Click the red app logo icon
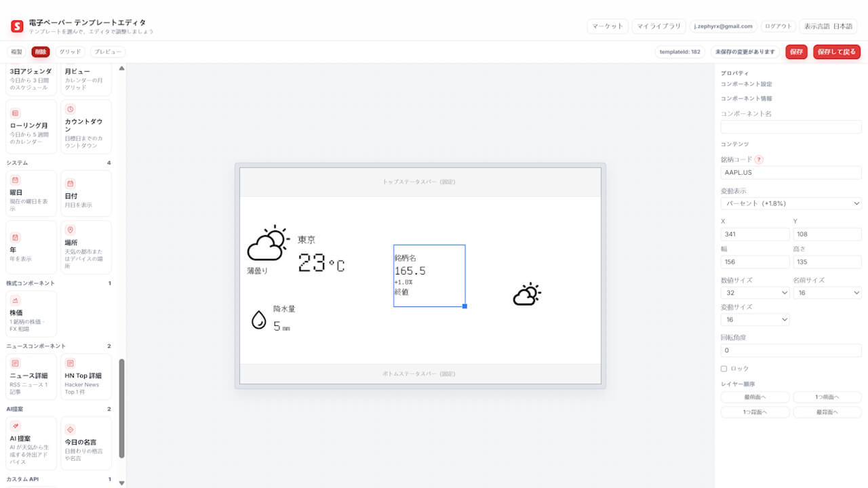Image resolution: width=868 pixels, height=488 pixels. [x=17, y=26]
